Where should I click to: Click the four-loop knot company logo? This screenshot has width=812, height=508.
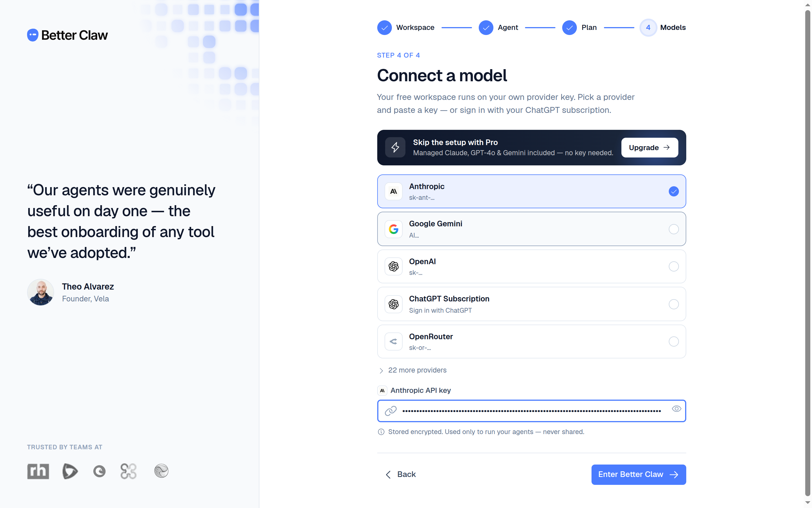pos(129,471)
